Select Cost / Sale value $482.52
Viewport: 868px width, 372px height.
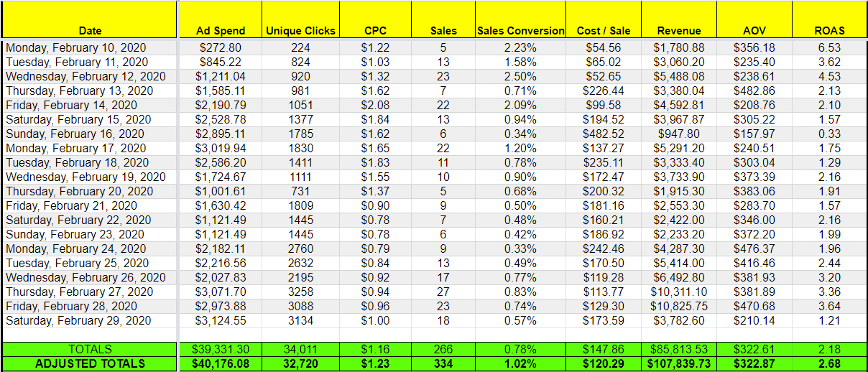(604, 134)
